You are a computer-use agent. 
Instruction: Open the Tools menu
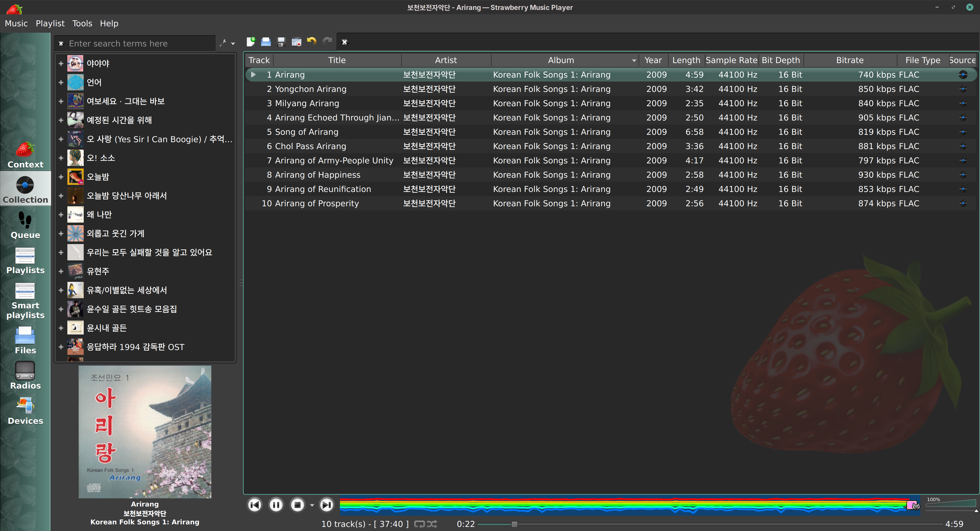82,23
